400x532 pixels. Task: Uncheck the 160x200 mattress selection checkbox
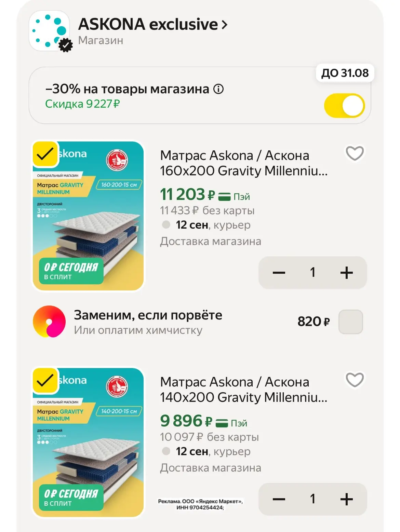point(45,154)
